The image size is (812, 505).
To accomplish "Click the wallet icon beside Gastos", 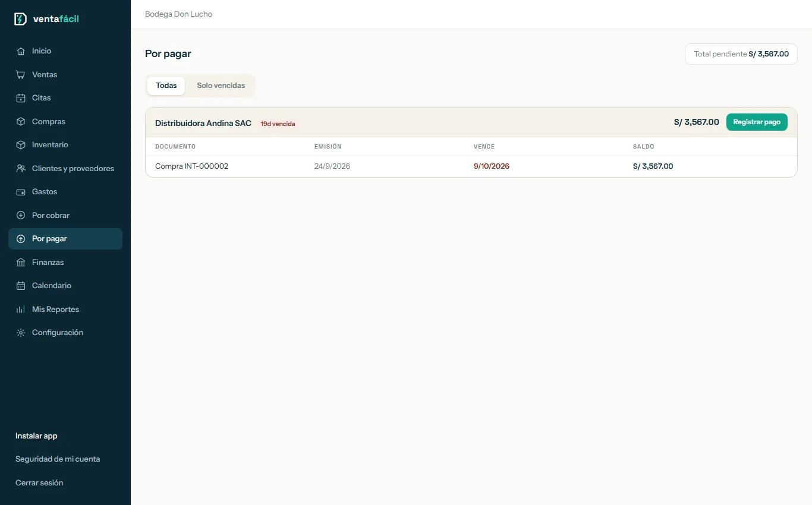I will click(21, 192).
